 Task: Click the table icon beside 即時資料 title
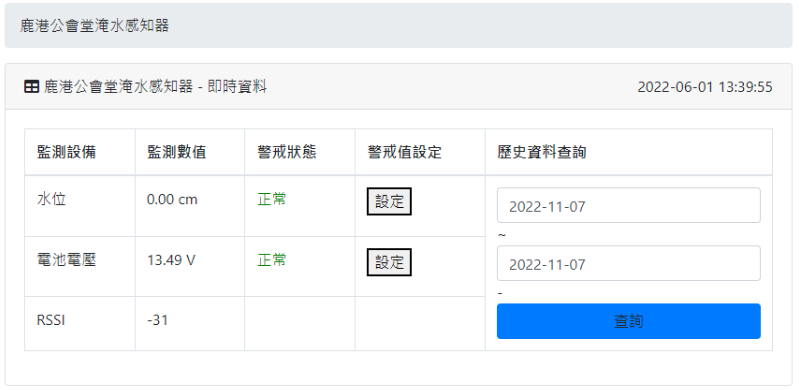[x=31, y=87]
